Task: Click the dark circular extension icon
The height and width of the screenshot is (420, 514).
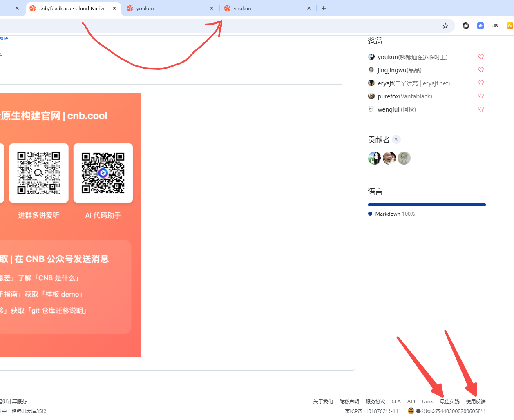Action: click(x=466, y=25)
